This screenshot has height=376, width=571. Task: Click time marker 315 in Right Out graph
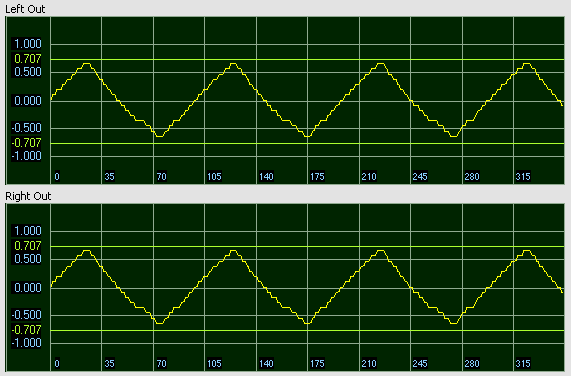click(x=523, y=363)
